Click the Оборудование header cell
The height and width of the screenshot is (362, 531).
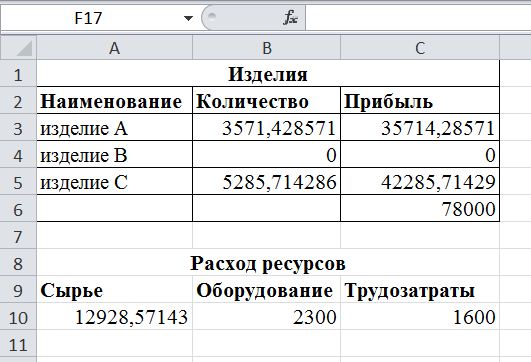coord(267,290)
